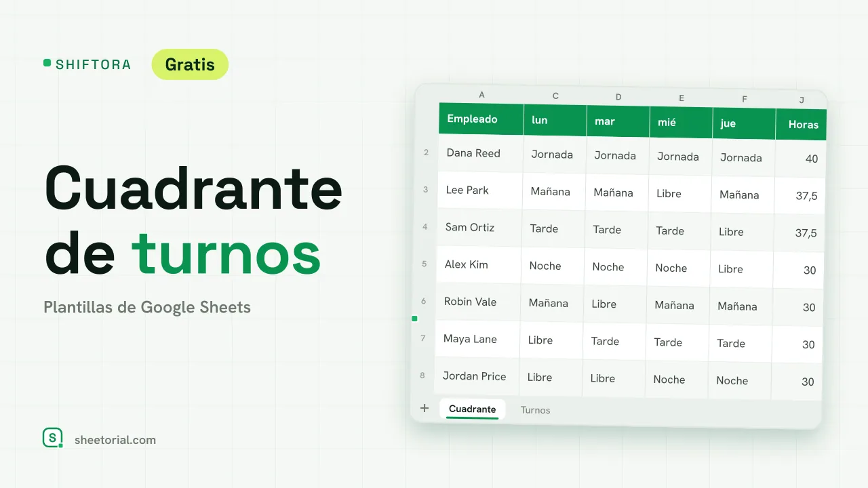Click the green Shiftora logo square
This screenshot has height=488, width=868.
47,63
